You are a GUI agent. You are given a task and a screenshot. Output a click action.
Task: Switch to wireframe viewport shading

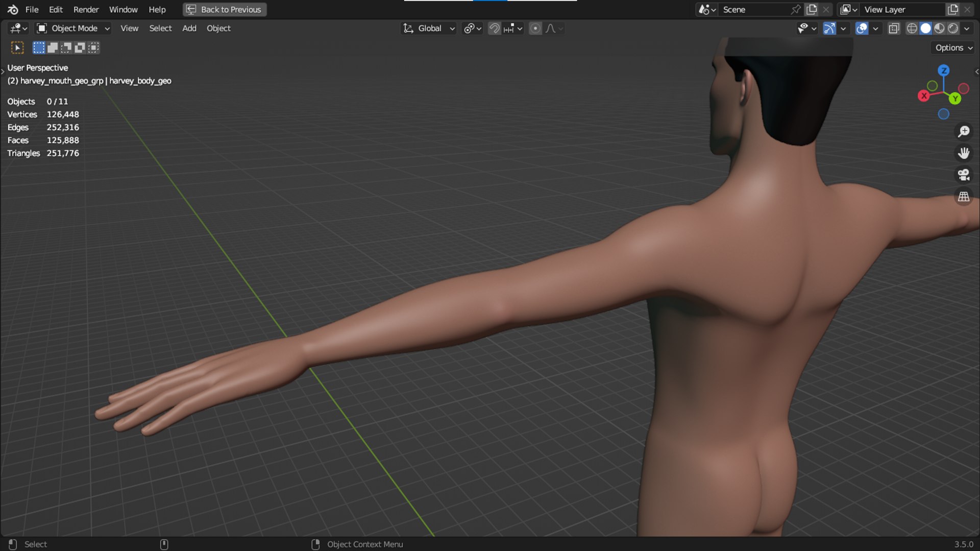pyautogui.click(x=912, y=28)
